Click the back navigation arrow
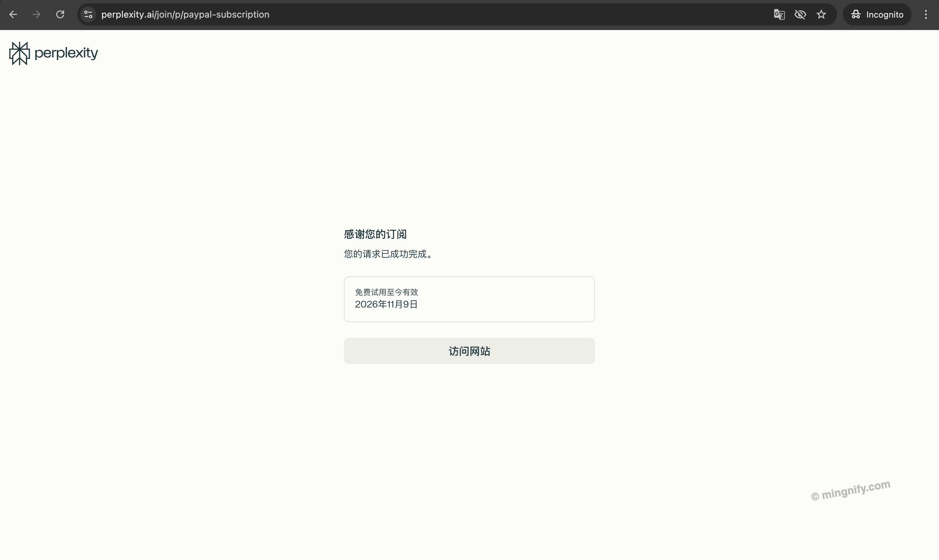Viewport: 939px width, 560px height. [13, 14]
